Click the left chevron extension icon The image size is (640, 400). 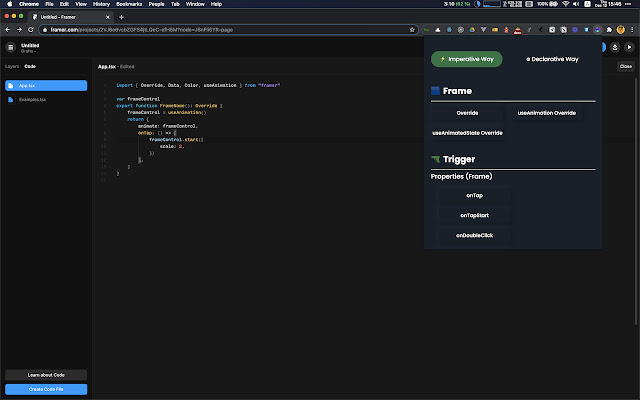click(x=540, y=29)
